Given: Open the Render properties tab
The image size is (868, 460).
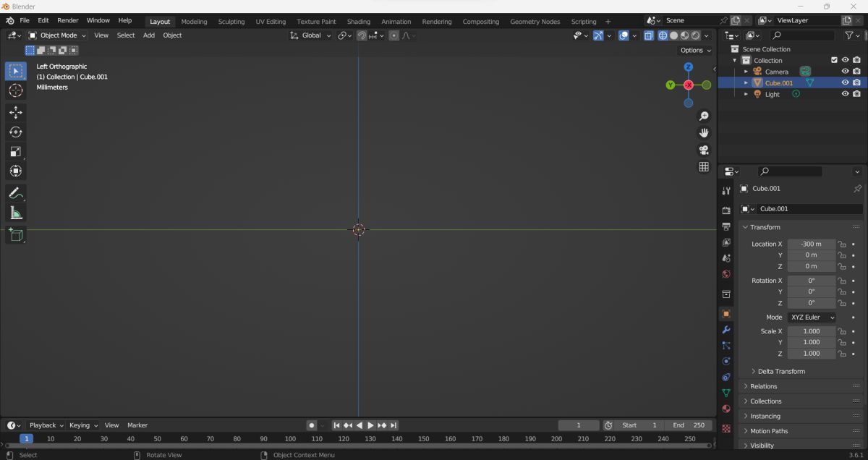Looking at the screenshot, I should pos(726,210).
